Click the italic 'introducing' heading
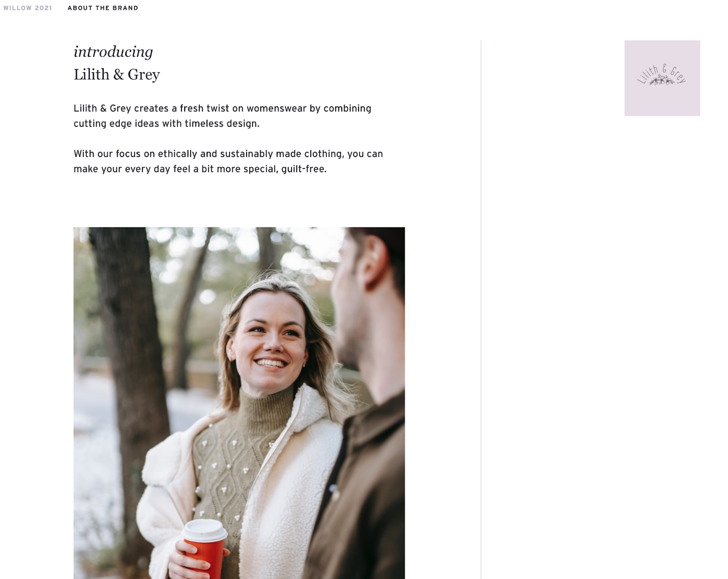The width and height of the screenshot is (728, 579). click(113, 52)
